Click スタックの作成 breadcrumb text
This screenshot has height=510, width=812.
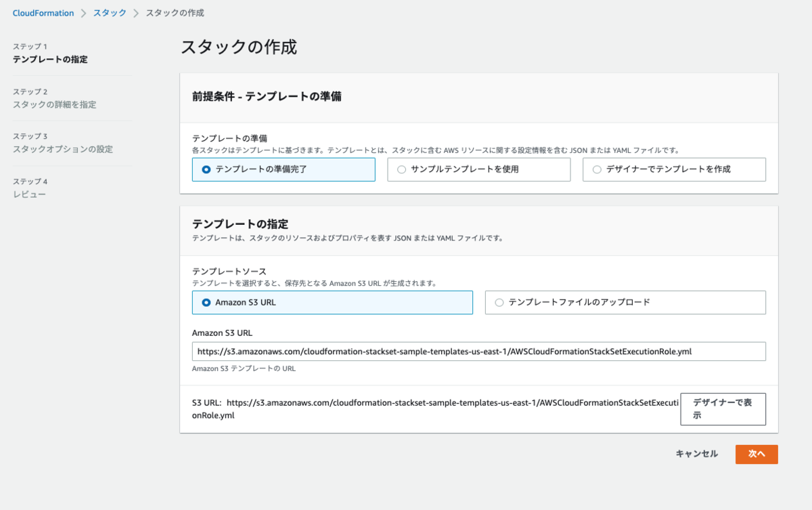[x=175, y=13]
